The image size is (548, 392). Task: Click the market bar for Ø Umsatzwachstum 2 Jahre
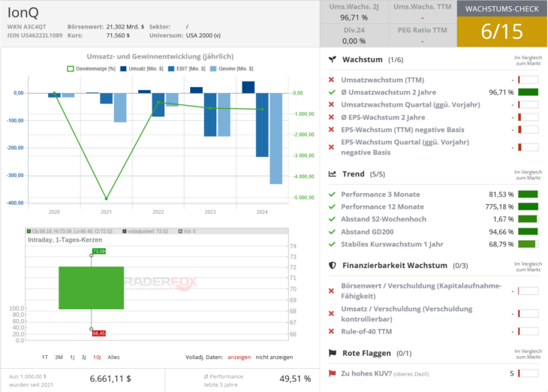[528, 92]
